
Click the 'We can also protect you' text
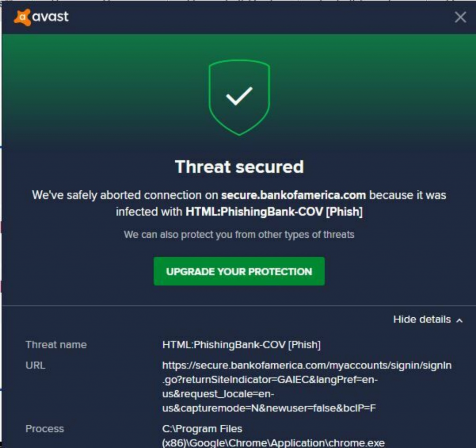(239, 234)
